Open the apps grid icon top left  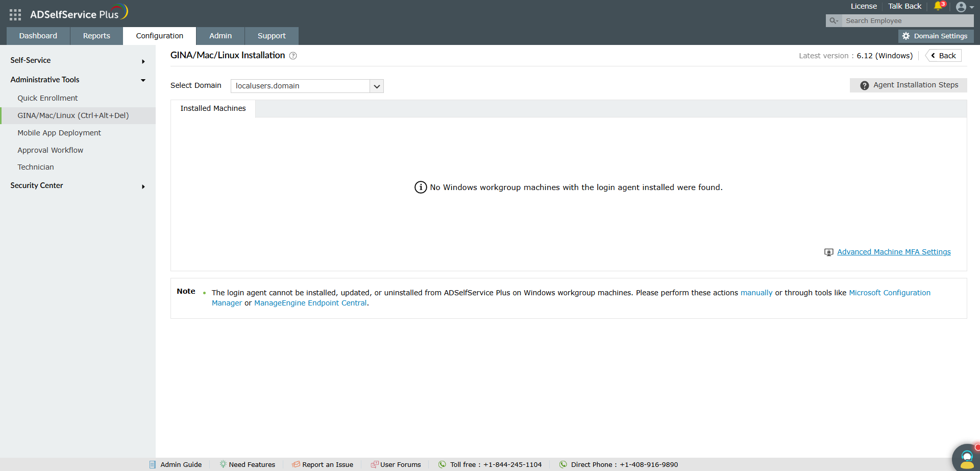coord(15,14)
